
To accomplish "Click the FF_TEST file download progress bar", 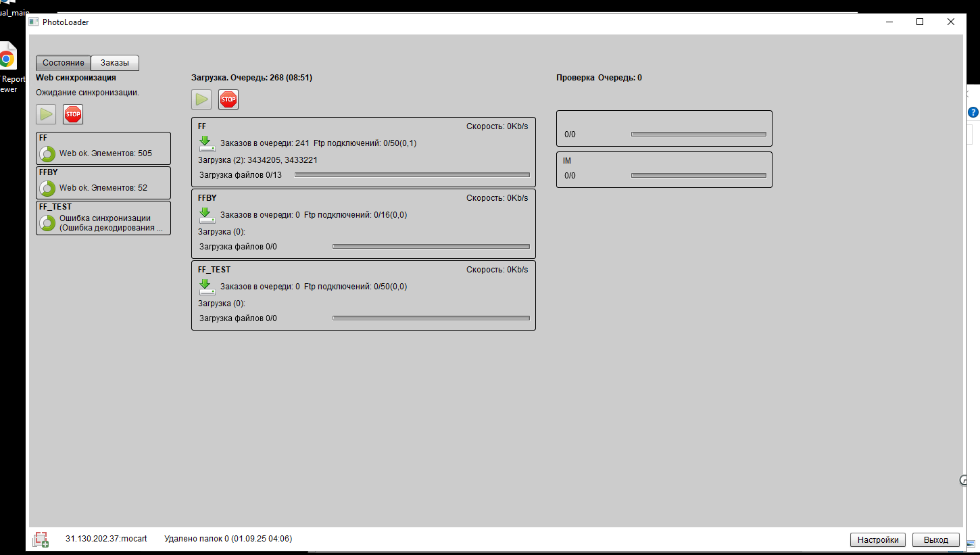I will [x=431, y=318].
